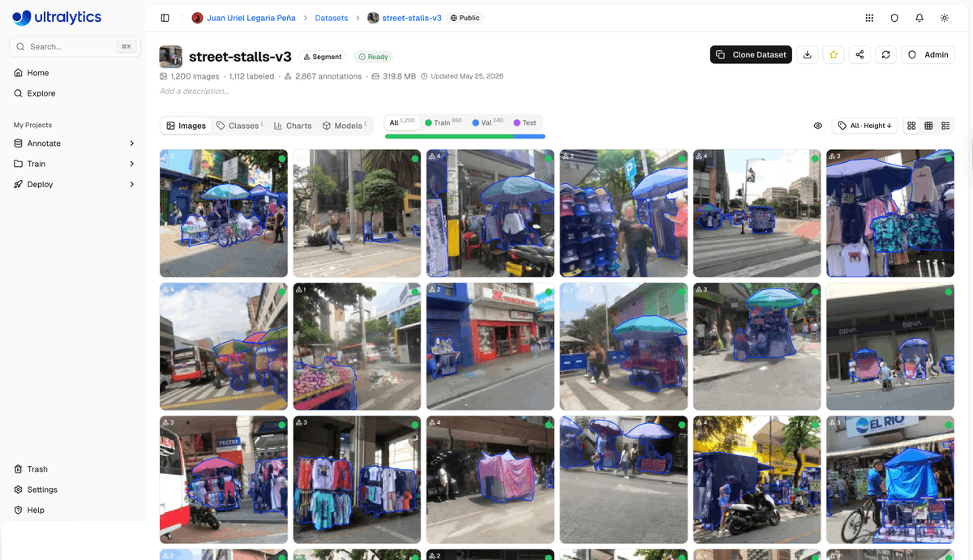The image size is (973, 560).
Task: Click the split distribution bar
Action: coord(465,136)
